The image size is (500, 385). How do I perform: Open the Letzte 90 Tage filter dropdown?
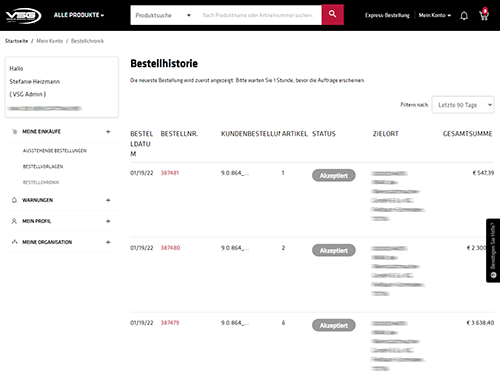[x=463, y=105]
